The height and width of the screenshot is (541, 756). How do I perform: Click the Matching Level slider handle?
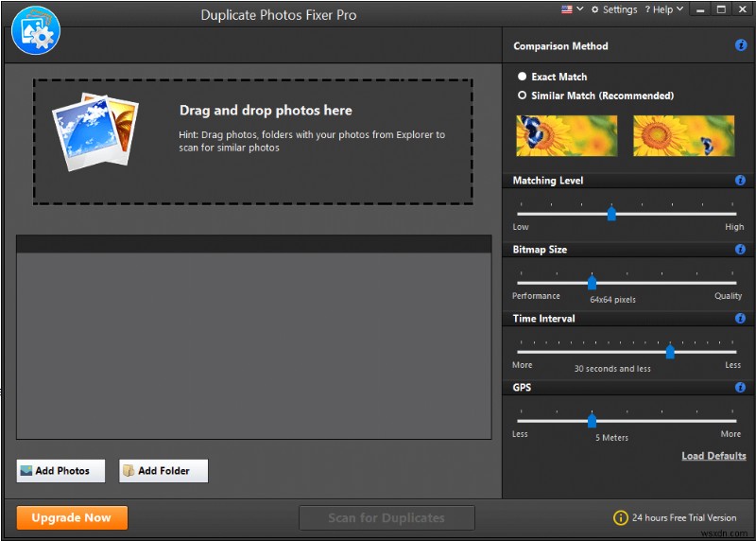(x=611, y=213)
